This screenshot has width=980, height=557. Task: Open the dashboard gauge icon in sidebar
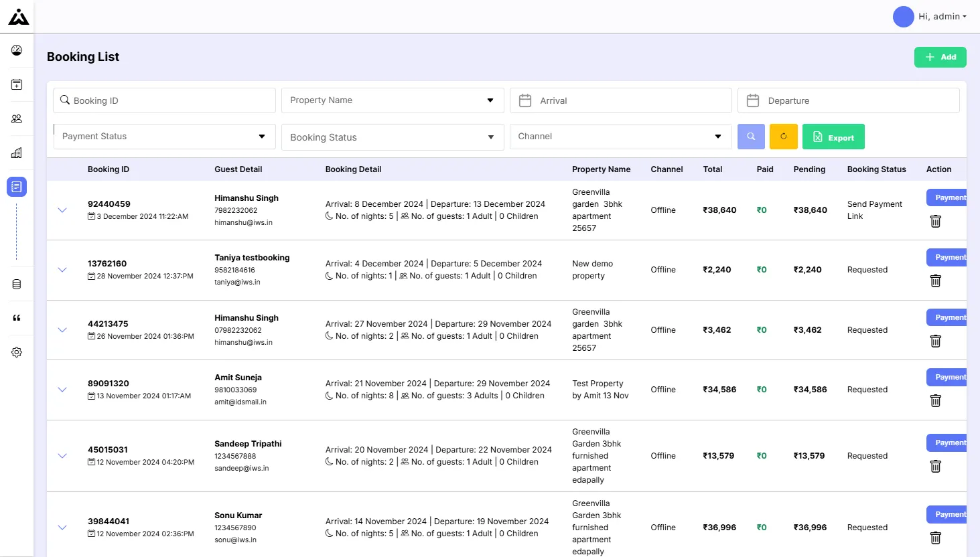point(17,50)
